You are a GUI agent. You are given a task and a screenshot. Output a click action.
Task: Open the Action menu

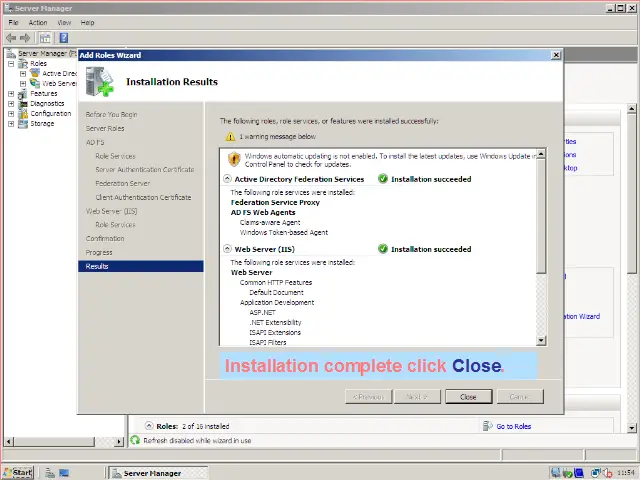(38, 22)
